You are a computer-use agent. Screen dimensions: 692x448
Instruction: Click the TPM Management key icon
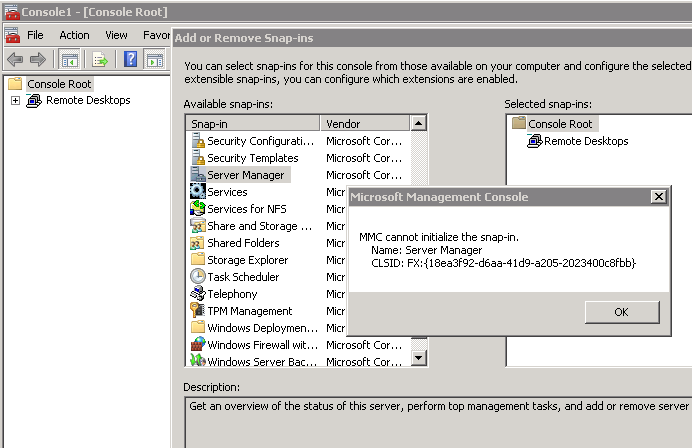coord(197,310)
